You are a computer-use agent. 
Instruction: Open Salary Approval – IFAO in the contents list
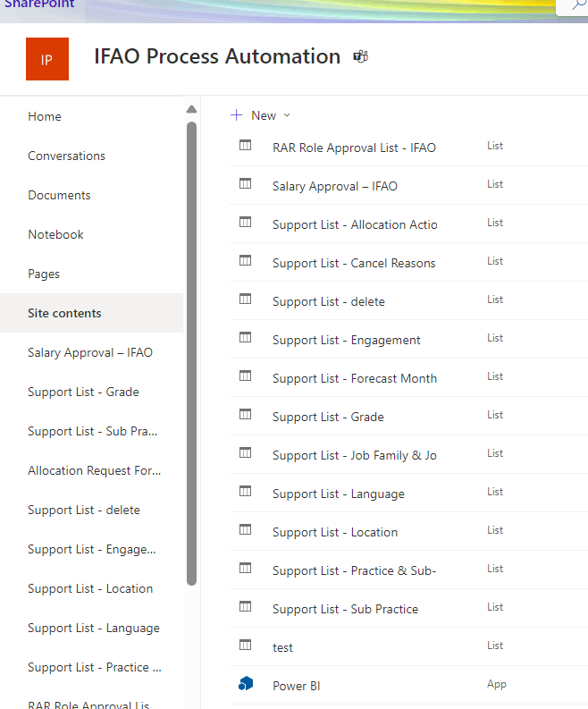click(x=335, y=186)
